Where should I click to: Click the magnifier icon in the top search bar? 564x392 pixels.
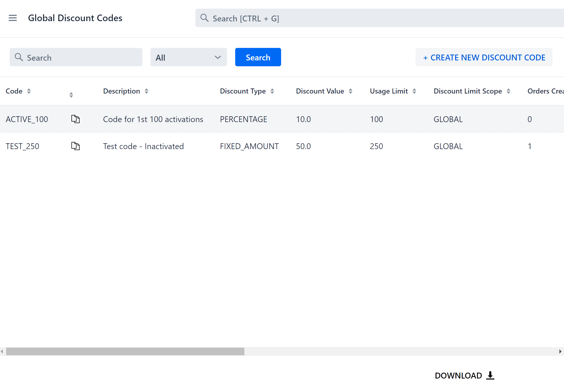204,18
